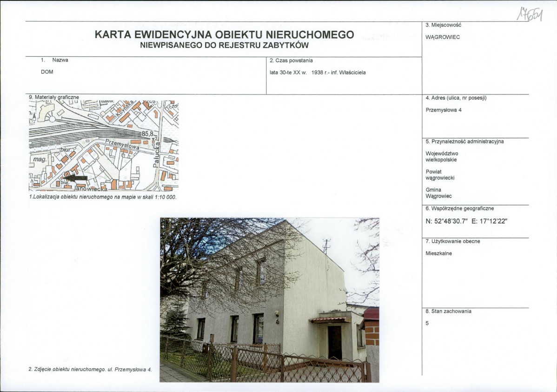Click the '4. Adres (ulica, nr posesji)' label
Image resolution: width=557 pixels, height=392 pixels.
click(x=456, y=98)
